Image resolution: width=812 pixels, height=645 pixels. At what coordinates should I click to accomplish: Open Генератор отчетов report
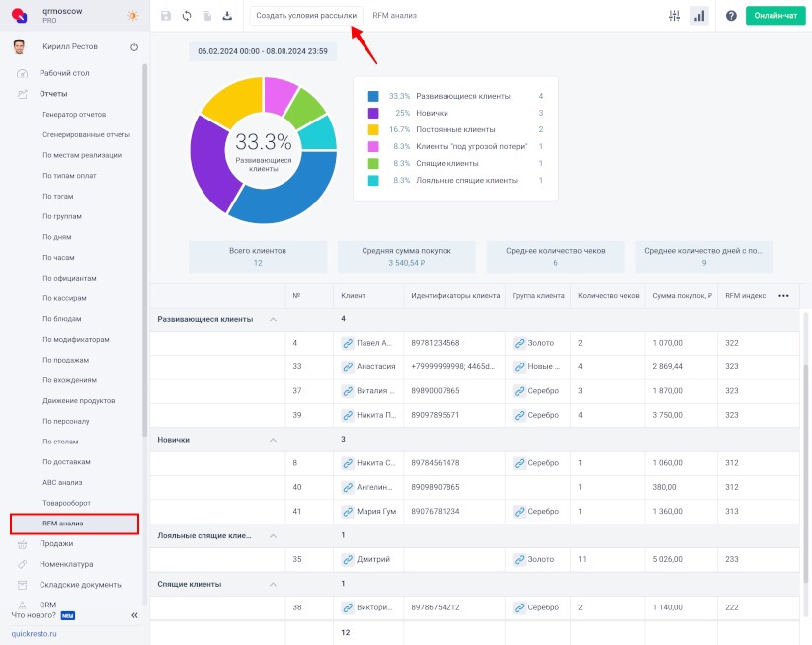tap(74, 114)
